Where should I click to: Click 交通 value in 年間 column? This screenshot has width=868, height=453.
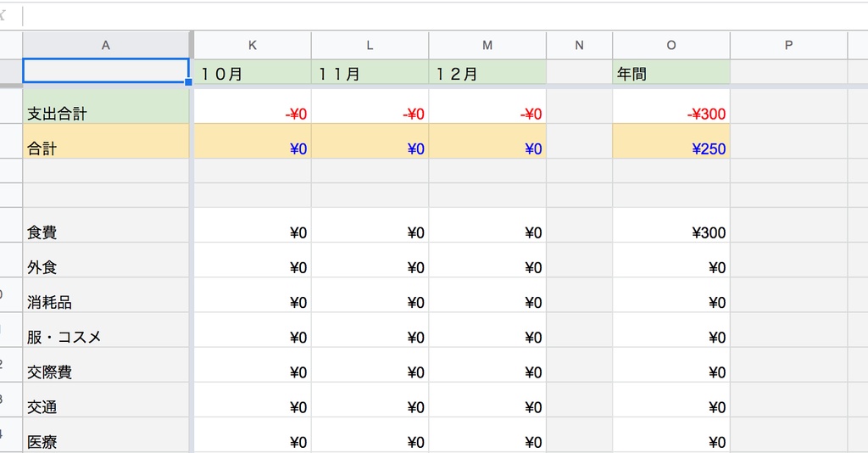[x=671, y=400]
